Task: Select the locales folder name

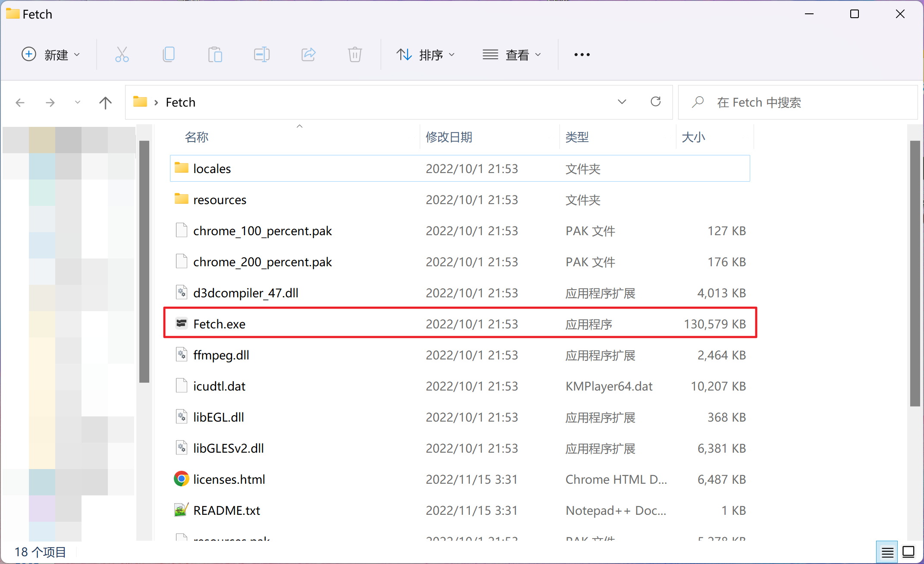Action: (212, 169)
